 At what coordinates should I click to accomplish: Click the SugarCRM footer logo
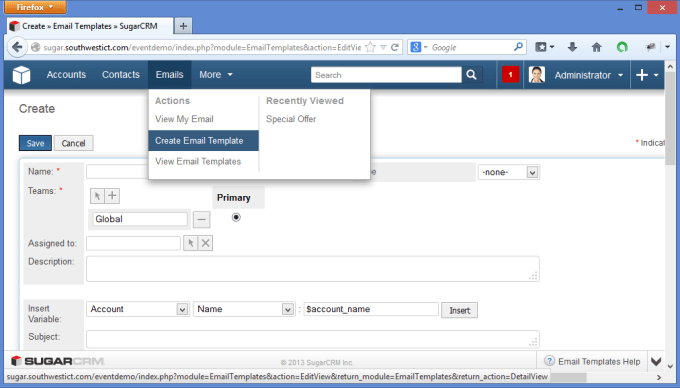pyautogui.click(x=57, y=361)
